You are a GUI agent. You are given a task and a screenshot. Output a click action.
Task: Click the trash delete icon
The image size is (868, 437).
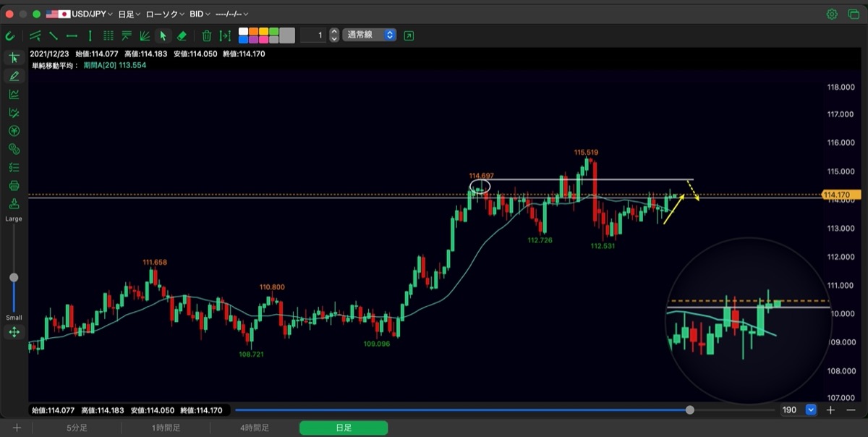[207, 35]
